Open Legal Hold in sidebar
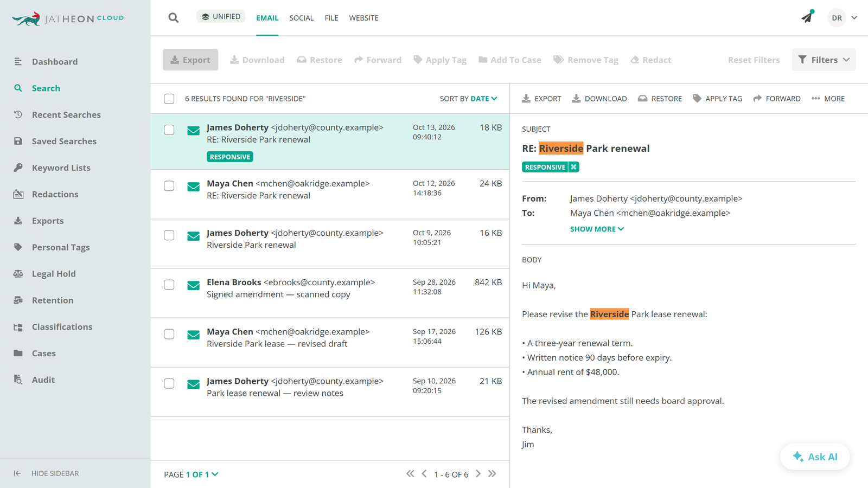868x488 pixels. pyautogui.click(x=54, y=274)
